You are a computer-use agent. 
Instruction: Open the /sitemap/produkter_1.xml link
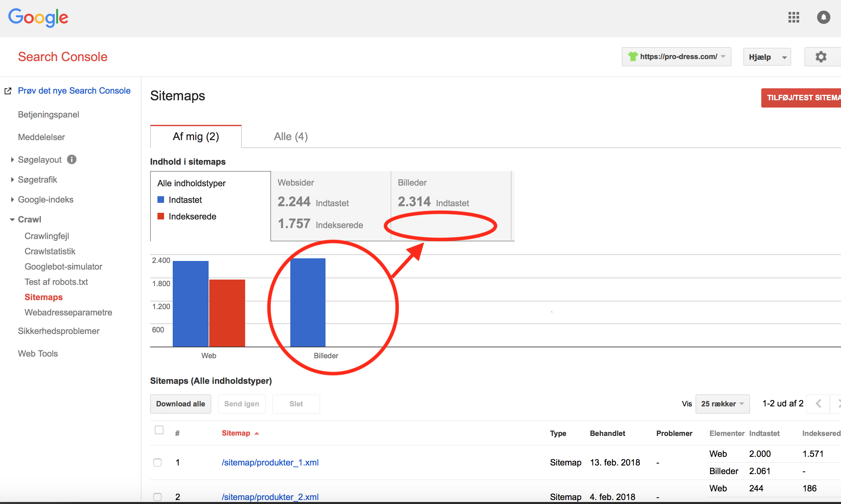pos(270,462)
